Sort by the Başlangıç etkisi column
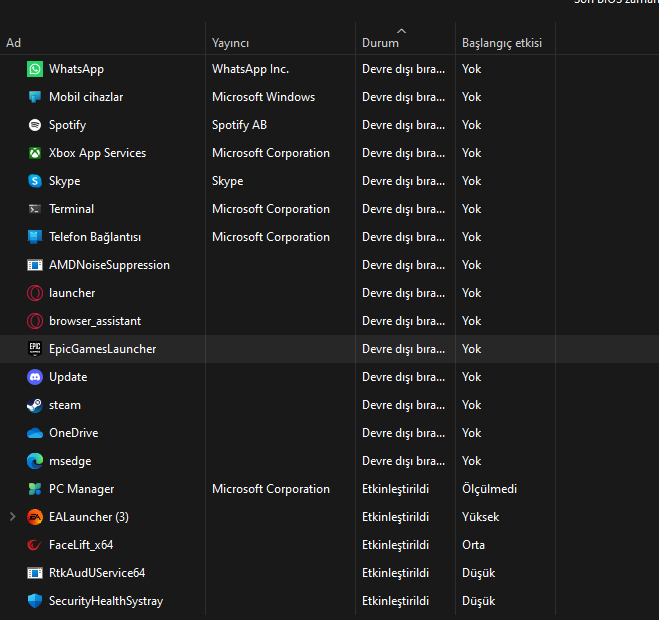The image size is (659, 620). click(501, 43)
